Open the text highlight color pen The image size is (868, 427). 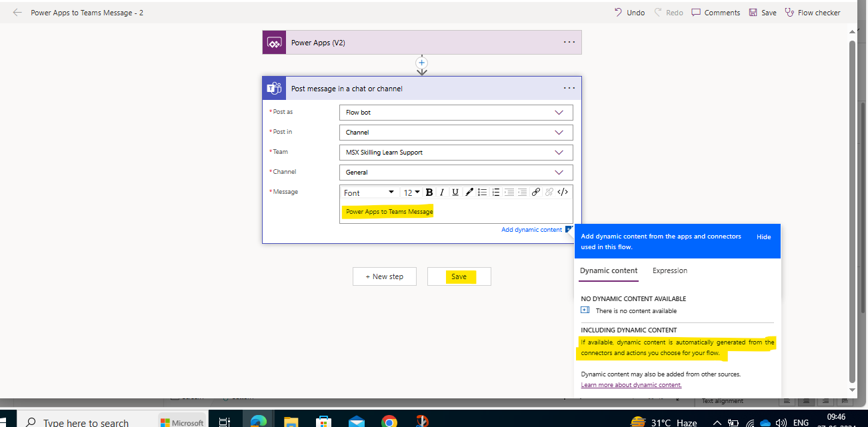(469, 193)
